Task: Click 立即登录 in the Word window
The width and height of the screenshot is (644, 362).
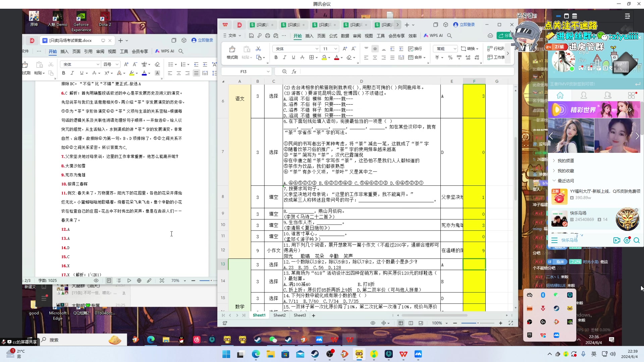Action: (202, 40)
